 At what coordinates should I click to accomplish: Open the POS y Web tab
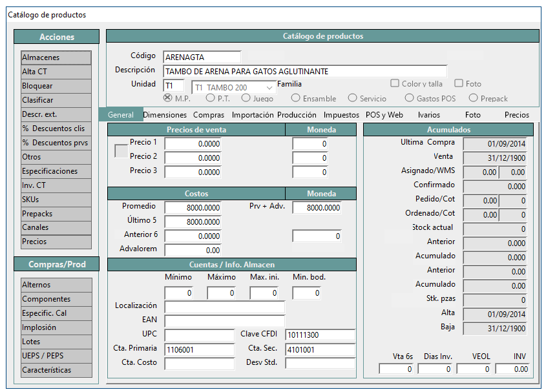click(384, 114)
